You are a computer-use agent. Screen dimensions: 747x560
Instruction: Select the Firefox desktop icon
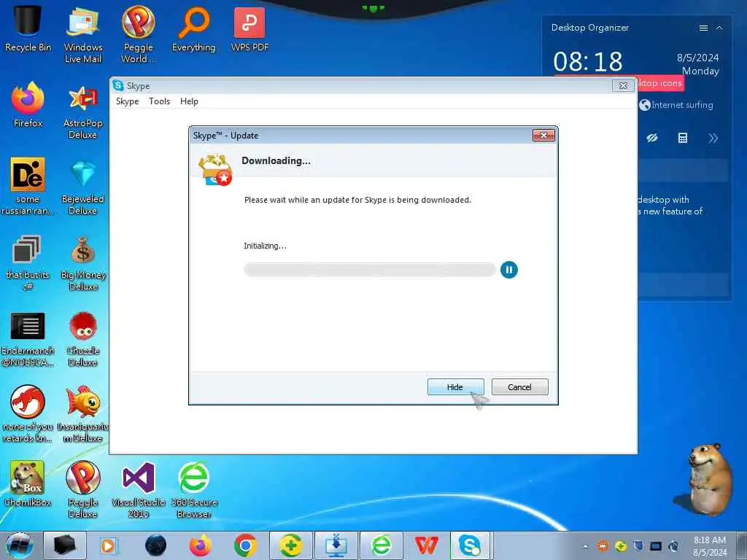(x=28, y=105)
